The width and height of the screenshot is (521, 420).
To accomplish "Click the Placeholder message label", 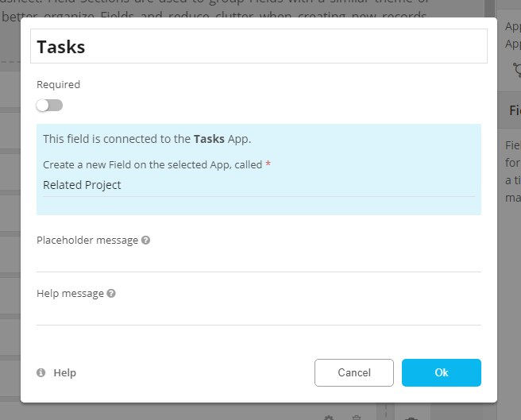I will 87,241.
